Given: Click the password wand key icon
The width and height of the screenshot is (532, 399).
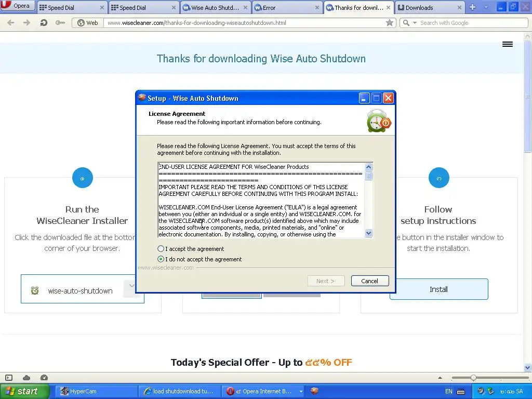Looking at the screenshot, I should 60,23.
